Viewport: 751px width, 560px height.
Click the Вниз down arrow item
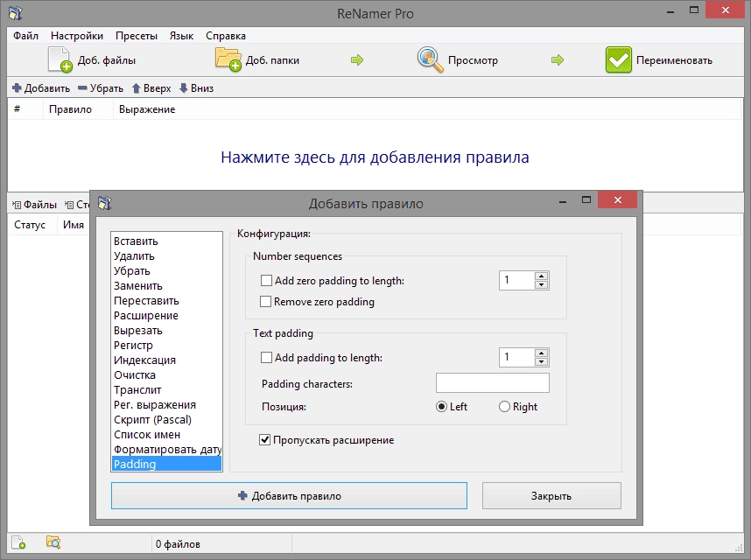[196, 88]
